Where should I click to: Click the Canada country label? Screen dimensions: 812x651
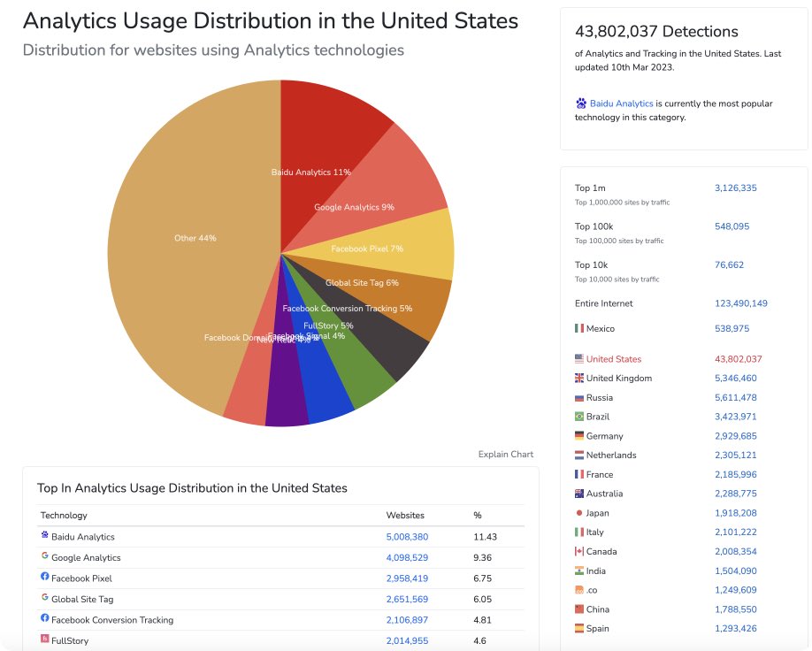(x=601, y=552)
